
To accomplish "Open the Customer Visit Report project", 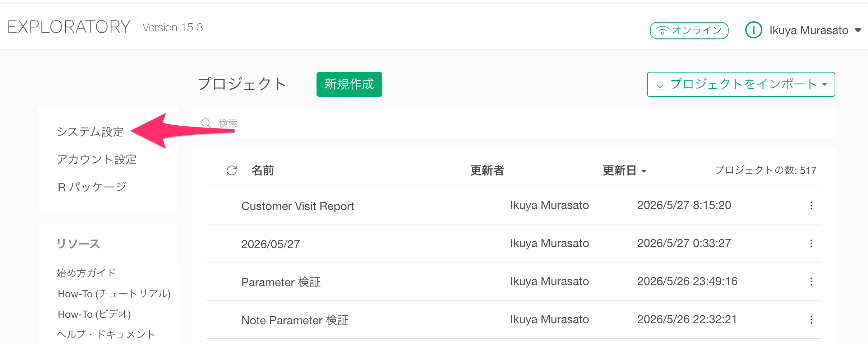I will 297,206.
